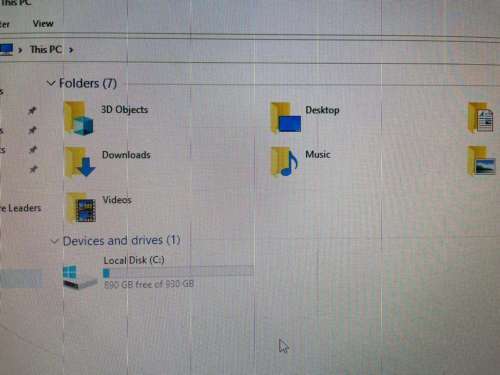Image resolution: width=500 pixels, height=375 pixels.
Task: Click the chevron after This PC in address bar
Action: point(71,50)
